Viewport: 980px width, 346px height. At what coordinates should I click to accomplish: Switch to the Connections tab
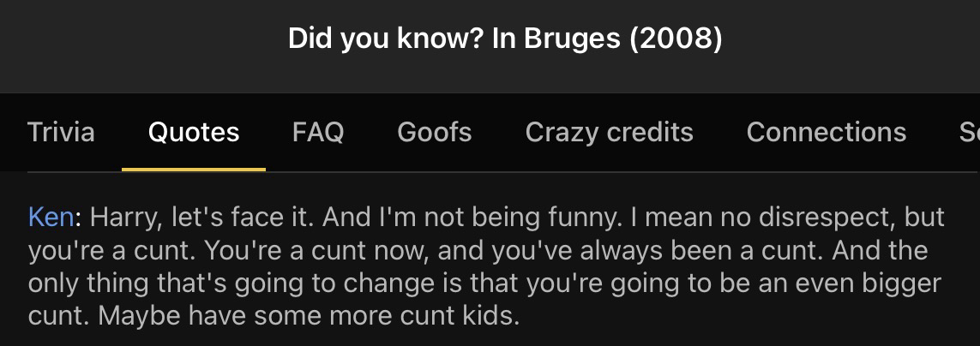click(x=826, y=132)
